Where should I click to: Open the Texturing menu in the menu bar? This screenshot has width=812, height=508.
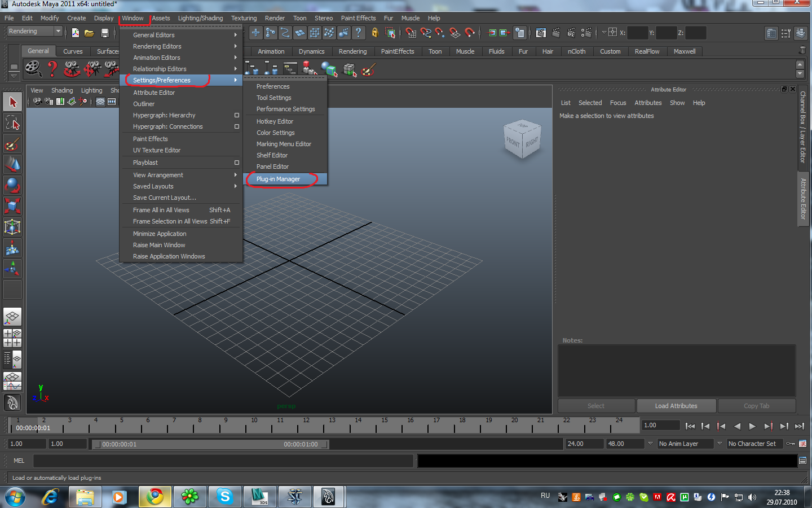(x=244, y=18)
